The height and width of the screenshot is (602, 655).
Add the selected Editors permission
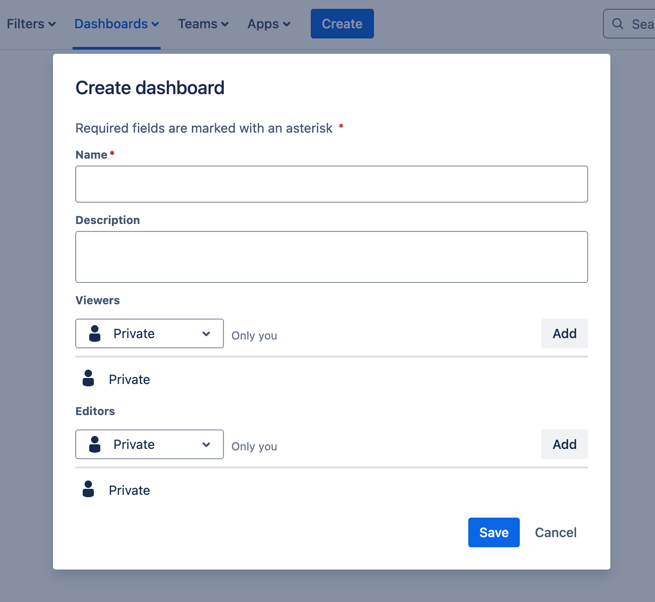pyautogui.click(x=564, y=445)
